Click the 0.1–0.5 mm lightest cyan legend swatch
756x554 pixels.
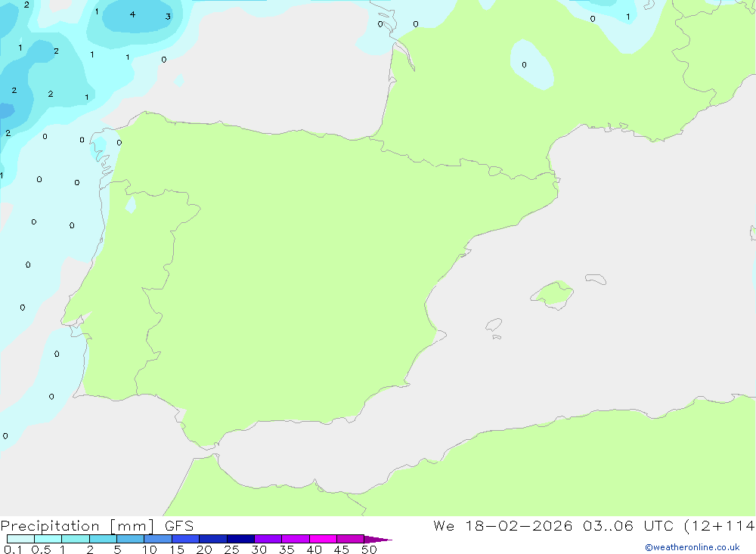coord(20,539)
